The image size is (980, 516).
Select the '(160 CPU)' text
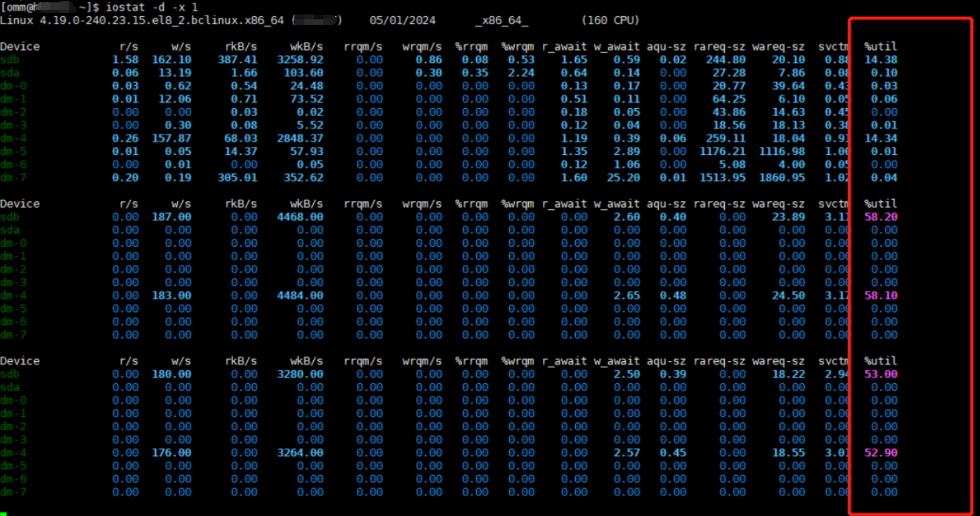coord(610,20)
